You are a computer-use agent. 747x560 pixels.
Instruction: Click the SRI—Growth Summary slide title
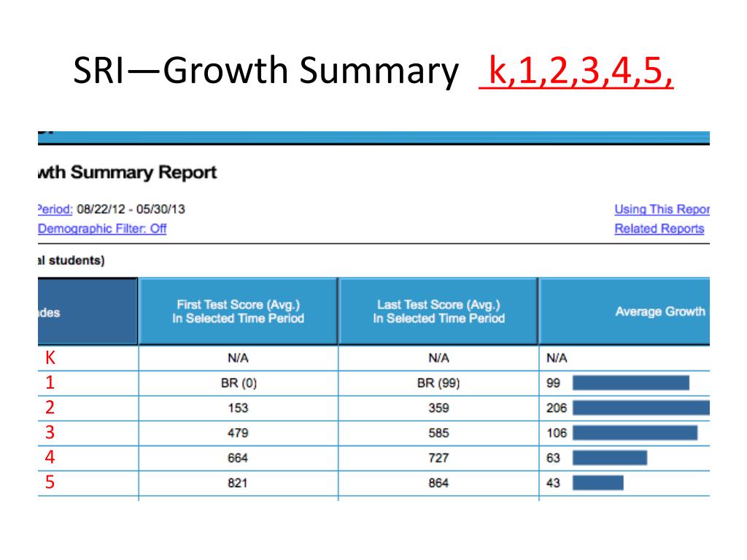pyautogui.click(x=266, y=71)
